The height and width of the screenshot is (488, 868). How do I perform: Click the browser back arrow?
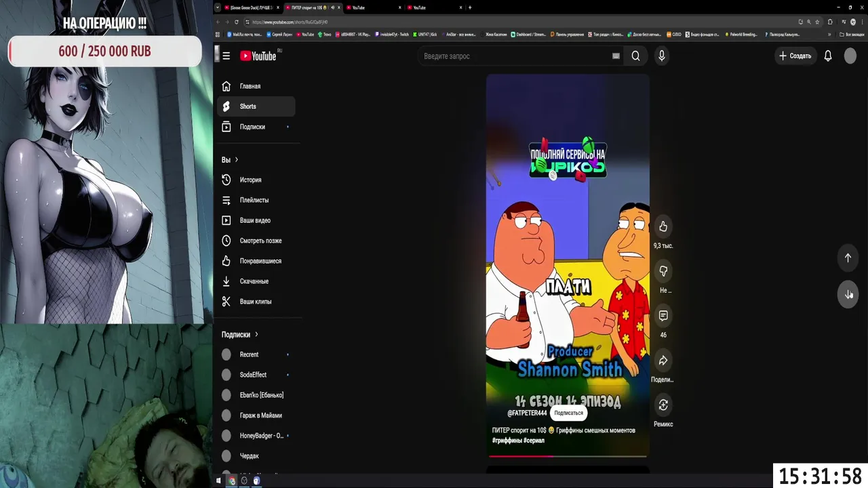218,22
